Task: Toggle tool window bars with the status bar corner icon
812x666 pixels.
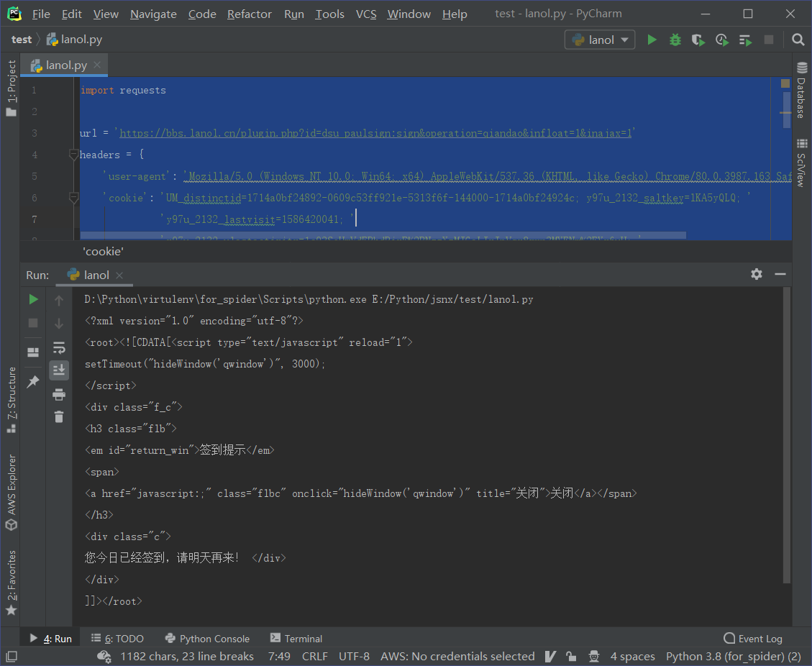Action: coord(12,656)
